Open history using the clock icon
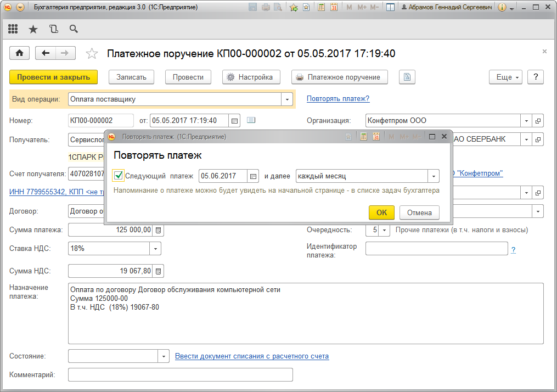This screenshot has height=392, width=557. tap(53, 29)
